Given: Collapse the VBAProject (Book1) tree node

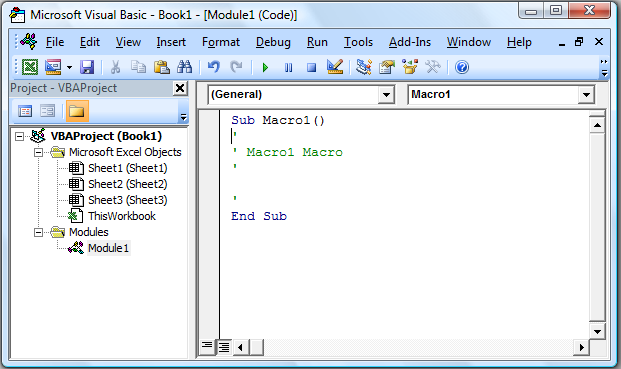Looking at the screenshot, I should click(x=19, y=136).
